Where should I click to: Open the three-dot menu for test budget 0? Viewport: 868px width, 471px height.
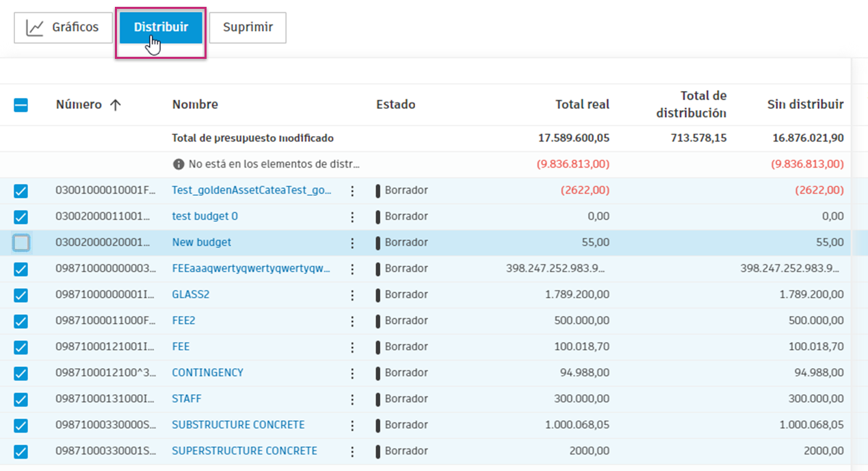[x=352, y=217]
